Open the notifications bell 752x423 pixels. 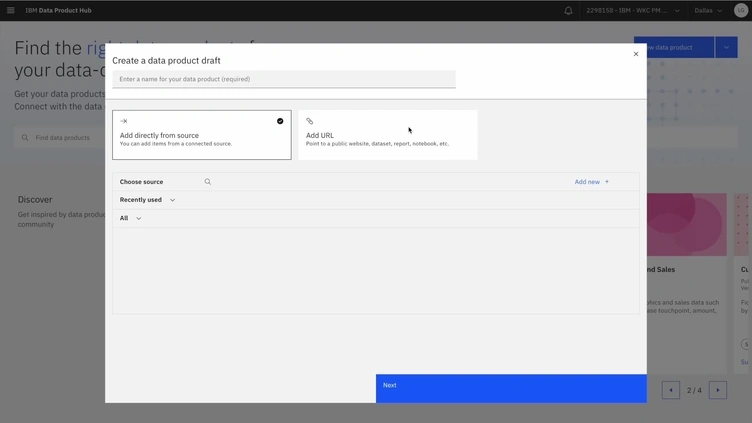(568, 11)
